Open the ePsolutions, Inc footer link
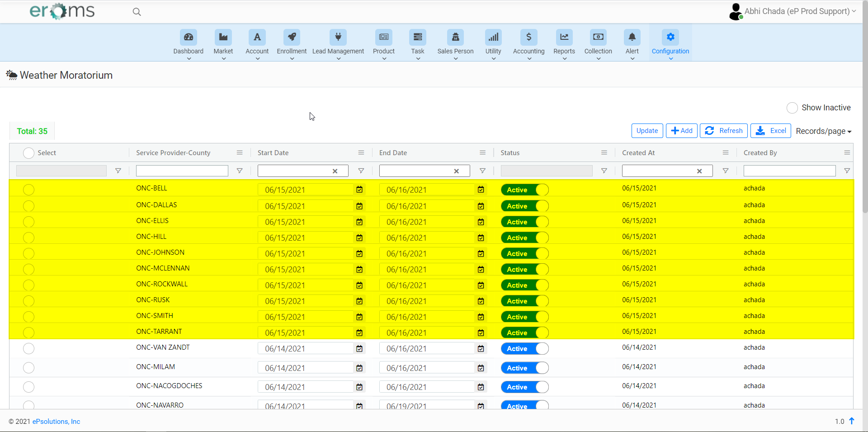 pos(56,421)
